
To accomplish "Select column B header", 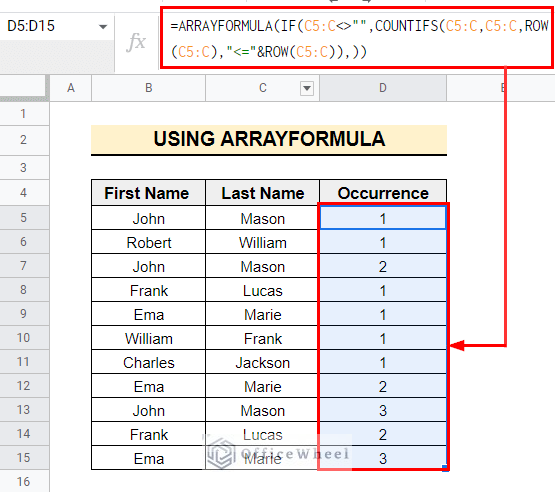I will click(x=149, y=88).
